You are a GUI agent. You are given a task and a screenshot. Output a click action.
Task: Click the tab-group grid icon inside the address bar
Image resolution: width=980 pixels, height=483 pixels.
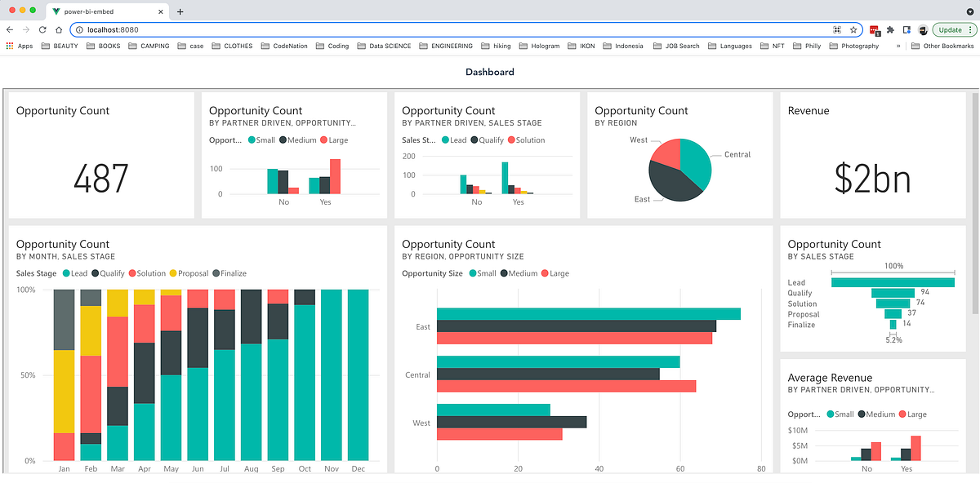[x=837, y=29]
